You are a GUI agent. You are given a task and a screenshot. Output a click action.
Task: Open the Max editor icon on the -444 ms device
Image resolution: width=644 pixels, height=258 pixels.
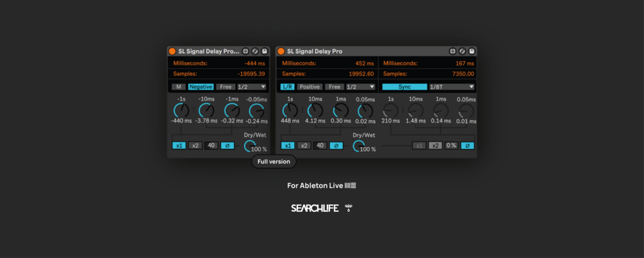[245, 51]
